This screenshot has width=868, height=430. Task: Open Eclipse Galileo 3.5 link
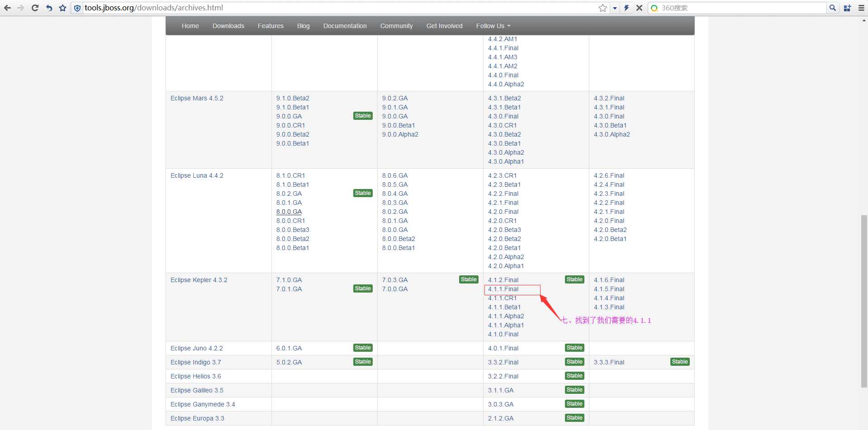point(197,390)
